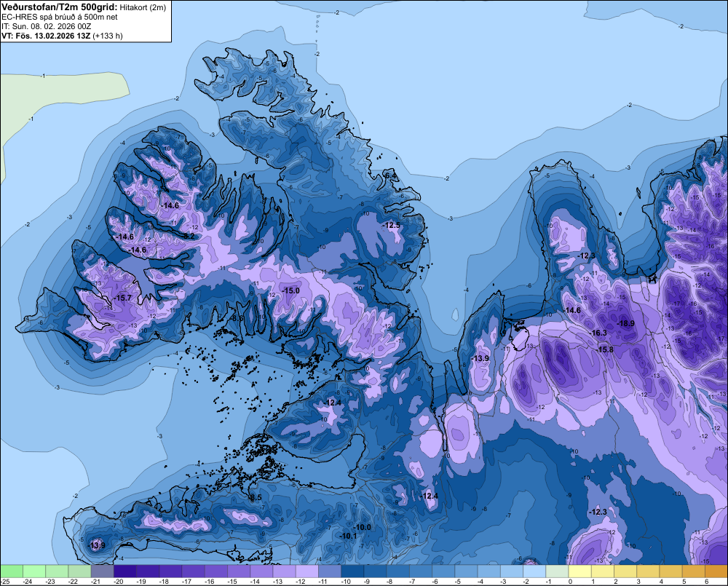Screen dimensions: 728x586
Task: Click the -25 label in the legend
Action: click(4, 582)
